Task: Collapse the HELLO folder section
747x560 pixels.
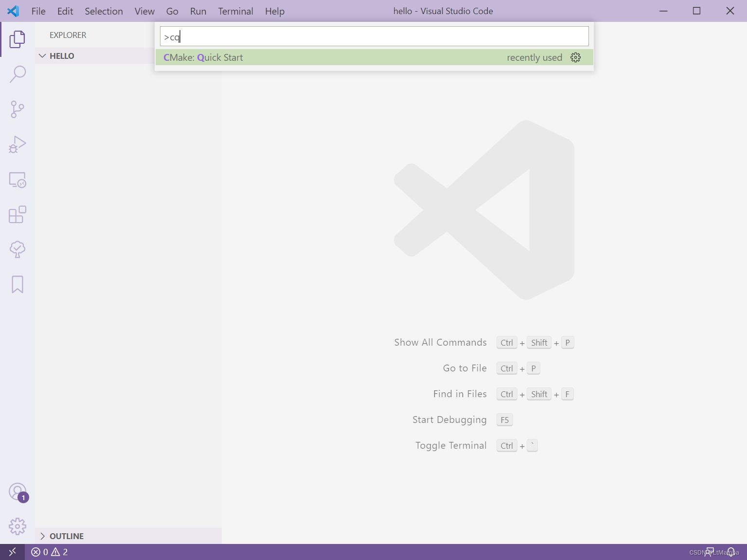Action: 95,56
